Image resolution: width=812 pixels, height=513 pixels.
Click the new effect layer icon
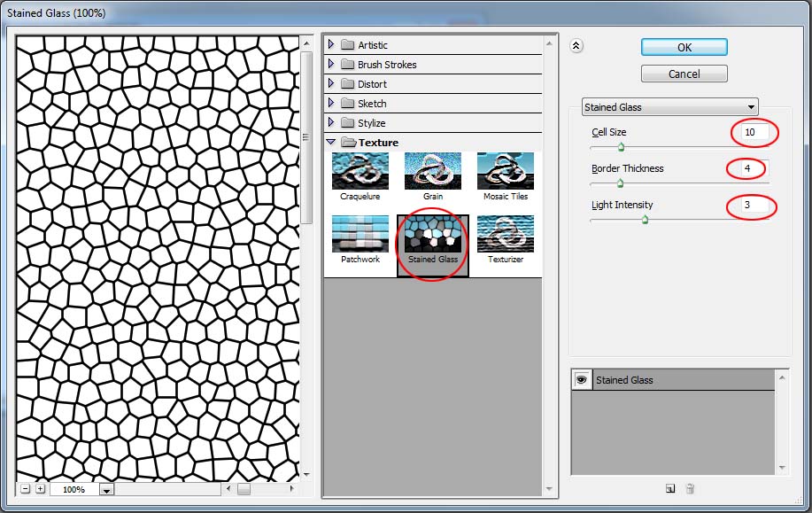coord(670,488)
